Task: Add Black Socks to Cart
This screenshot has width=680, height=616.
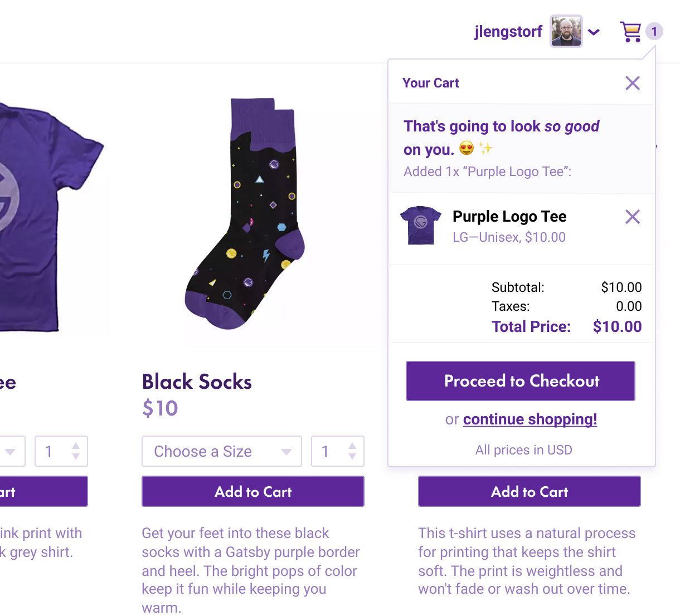Action: pyautogui.click(x=252, y=491)
